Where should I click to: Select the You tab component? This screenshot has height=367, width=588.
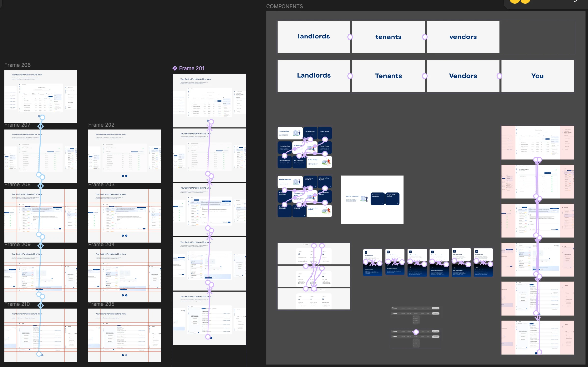pos(538,76)
